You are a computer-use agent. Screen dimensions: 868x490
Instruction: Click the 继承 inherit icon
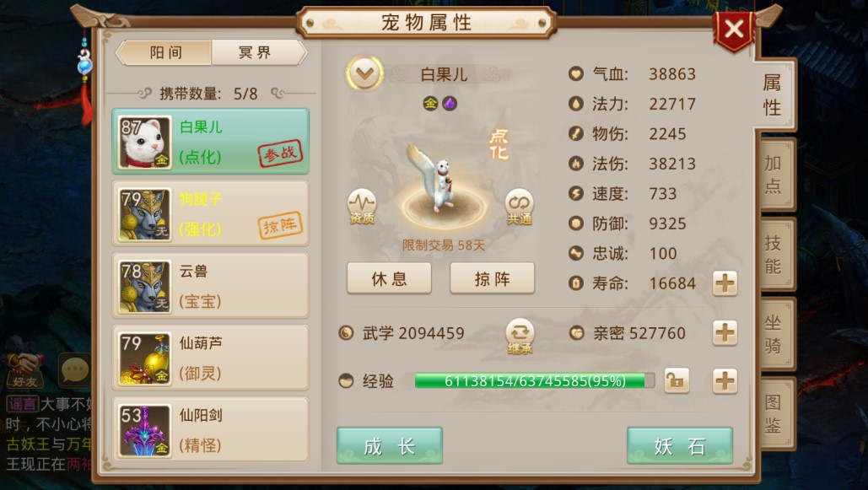tap(520, 336)
